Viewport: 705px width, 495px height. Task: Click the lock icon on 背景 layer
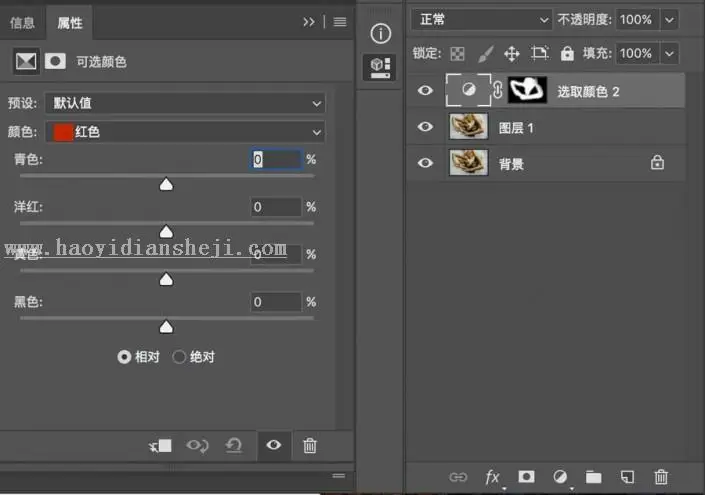pos(657,163)
